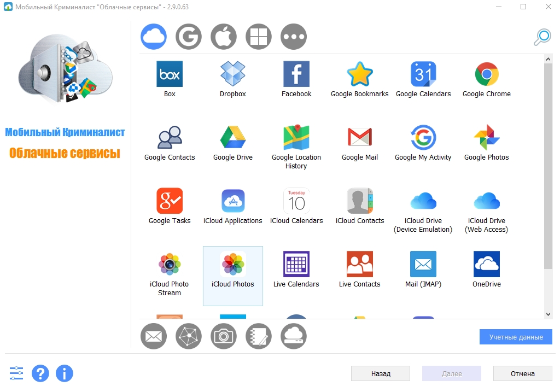560x392 pixels.
Task: Go back with the Назад button
Action: 381,373
